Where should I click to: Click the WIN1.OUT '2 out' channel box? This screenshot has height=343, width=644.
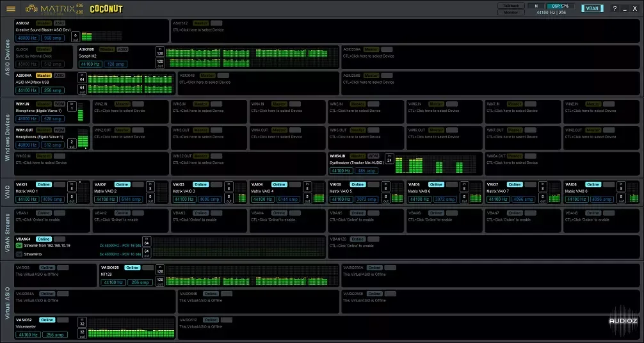point(72,144)
